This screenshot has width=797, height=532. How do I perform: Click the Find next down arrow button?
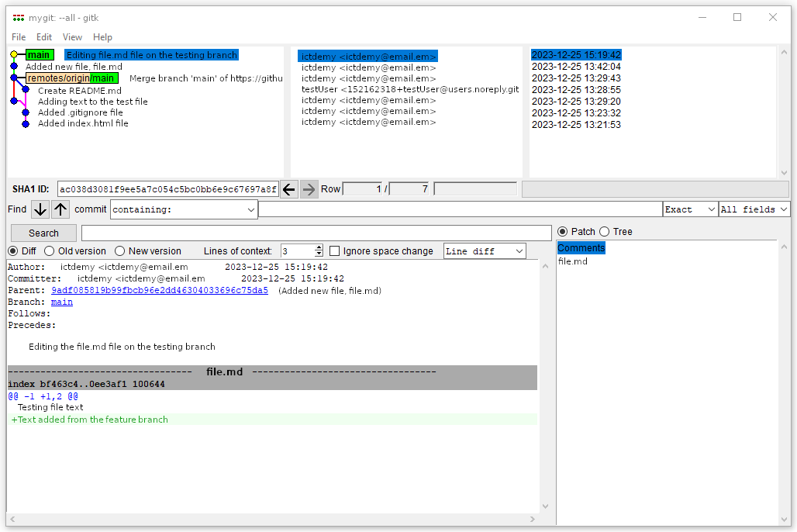40,209
